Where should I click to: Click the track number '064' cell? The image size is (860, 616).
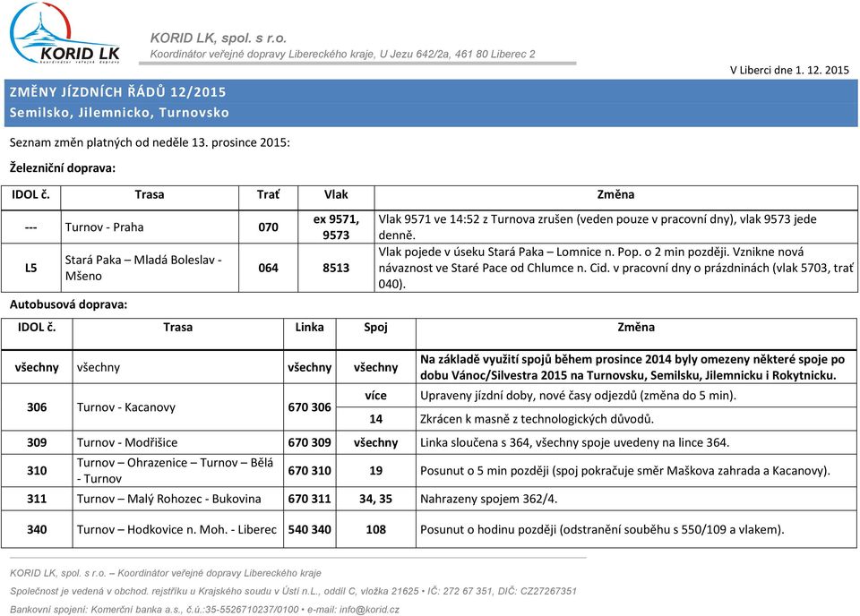(268, 268)
